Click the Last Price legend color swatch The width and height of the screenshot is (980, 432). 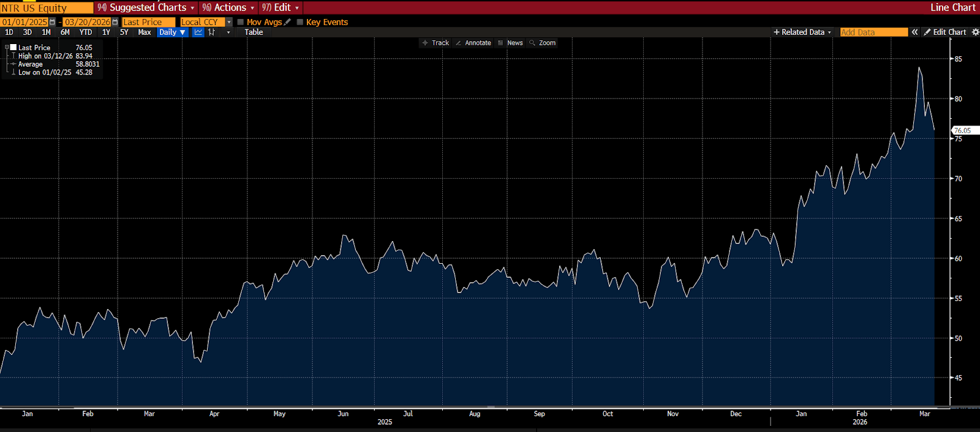coord(13,47)
